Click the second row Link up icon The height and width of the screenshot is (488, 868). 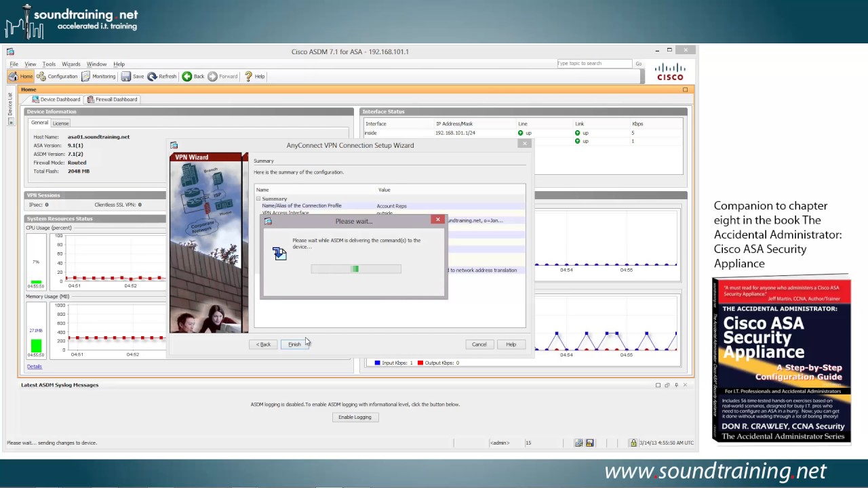[x=578, y=141]
